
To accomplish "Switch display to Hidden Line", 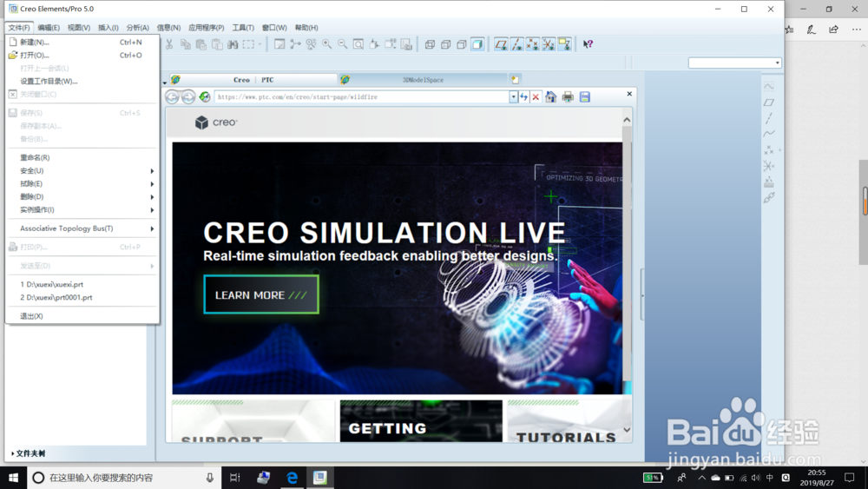I will point(445,44).
